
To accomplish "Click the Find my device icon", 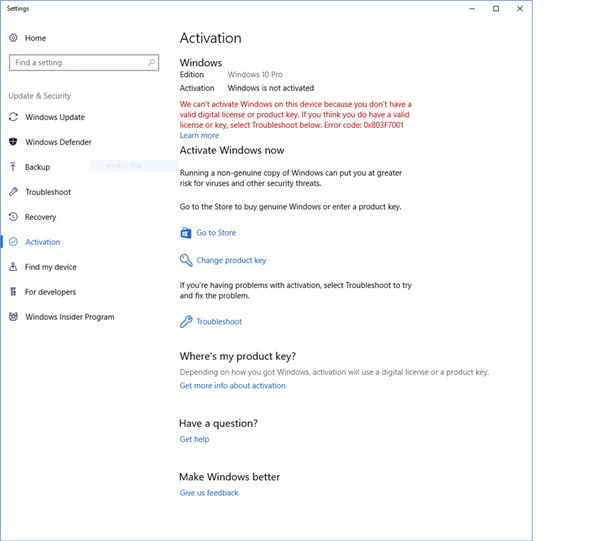I will click(13, 267).
